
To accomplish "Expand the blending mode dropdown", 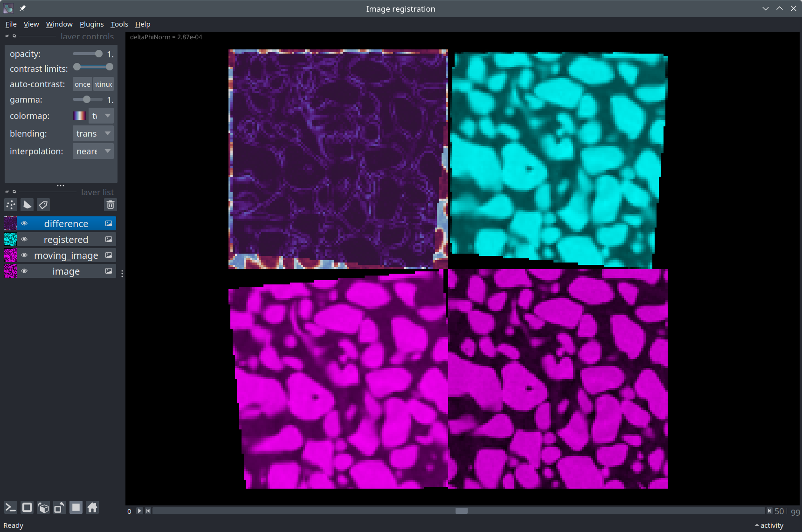I will [93, 134].
